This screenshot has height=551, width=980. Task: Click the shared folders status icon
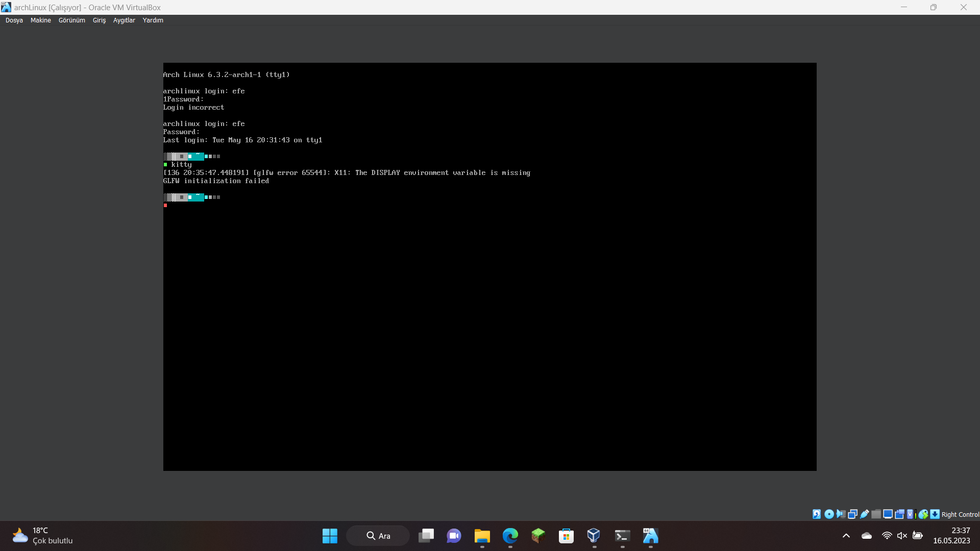[876, 514]
